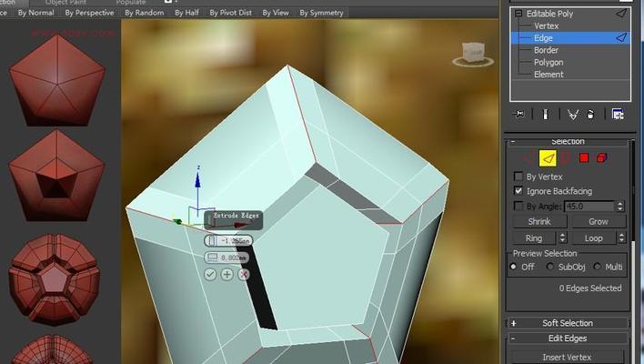Click the Loop button
The image size is (644, 364).
(593, 238)
